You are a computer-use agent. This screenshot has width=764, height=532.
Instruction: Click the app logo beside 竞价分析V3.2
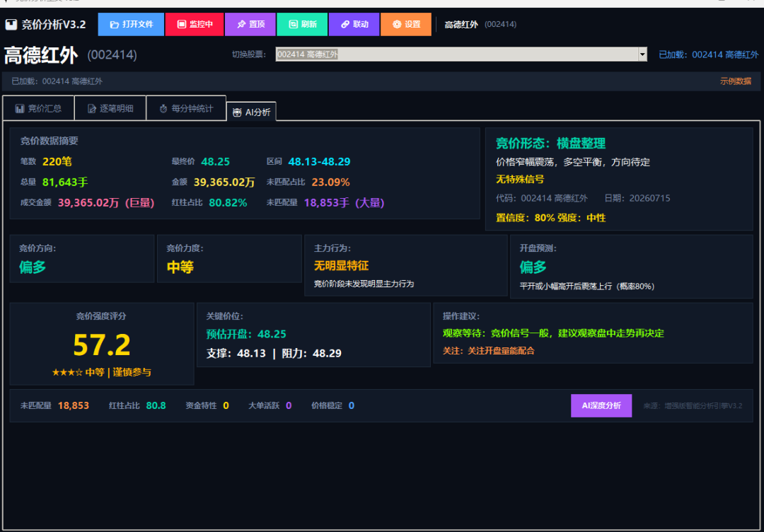11,24
